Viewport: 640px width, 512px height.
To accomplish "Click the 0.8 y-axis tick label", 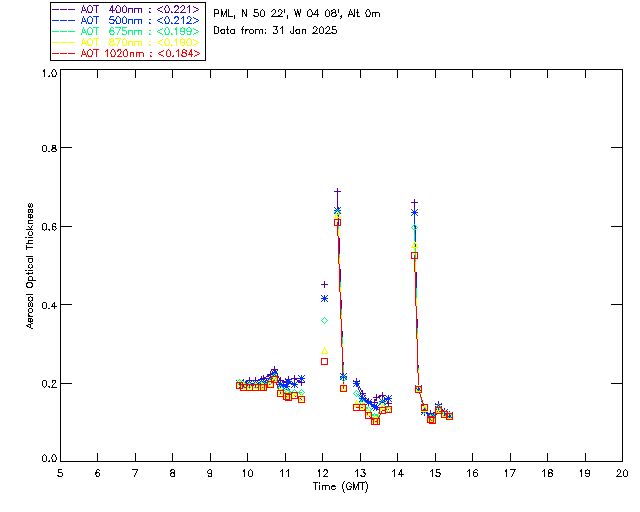I will (49, 148).
